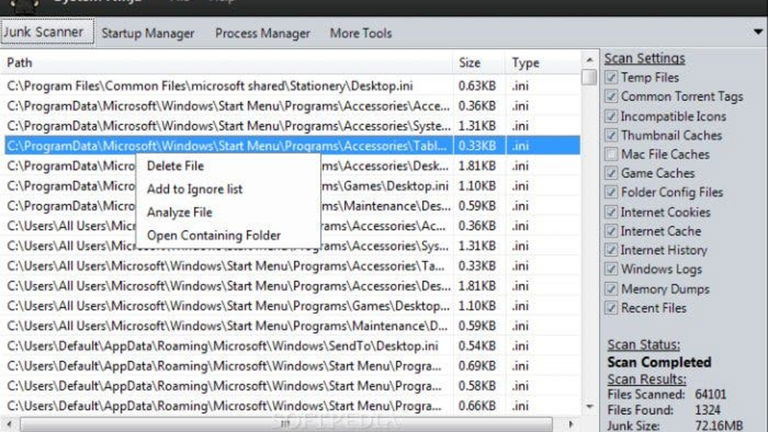Toggle Common Torrent Tags checkbox

point(611,96)
